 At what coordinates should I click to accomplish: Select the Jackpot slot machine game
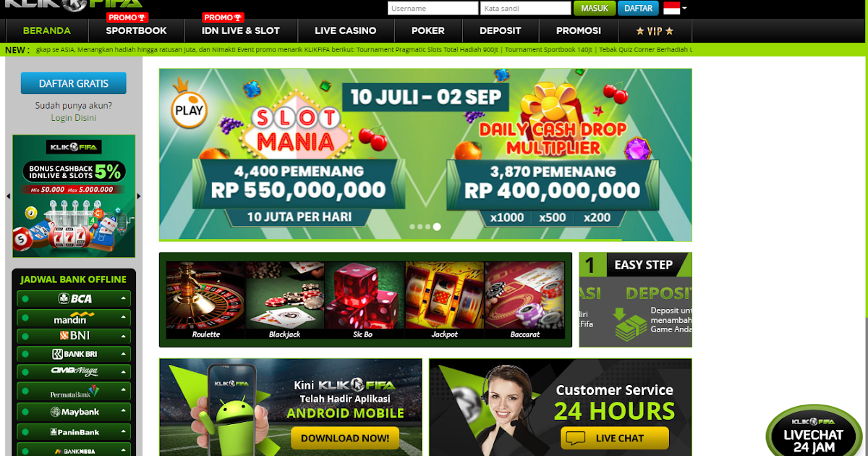pyautogui.click(x=445, y=300)
